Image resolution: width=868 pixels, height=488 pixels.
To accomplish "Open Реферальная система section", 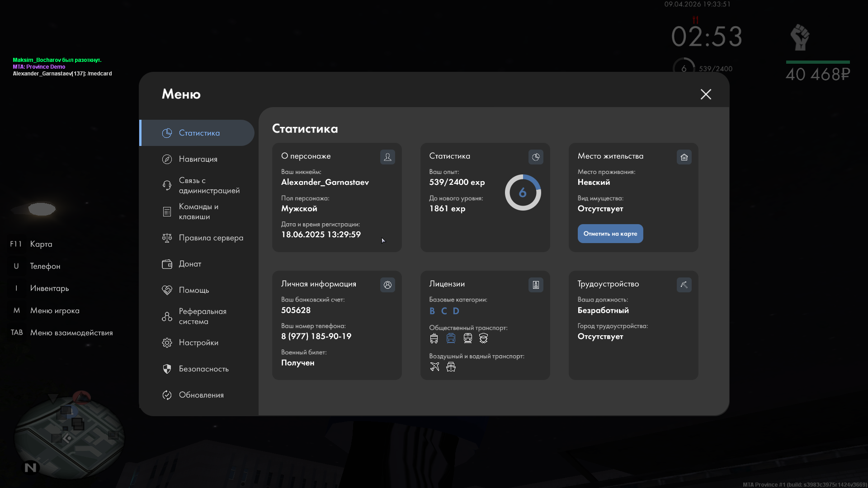I will (202, 316).
